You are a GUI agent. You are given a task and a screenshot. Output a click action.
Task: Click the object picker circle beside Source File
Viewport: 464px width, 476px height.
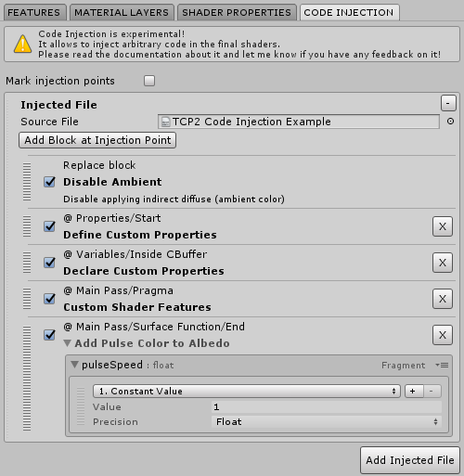pos(450,122)
